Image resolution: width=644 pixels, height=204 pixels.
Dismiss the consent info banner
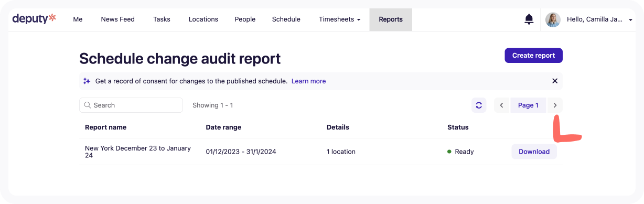pyautogui.click(x=555, y=81)
